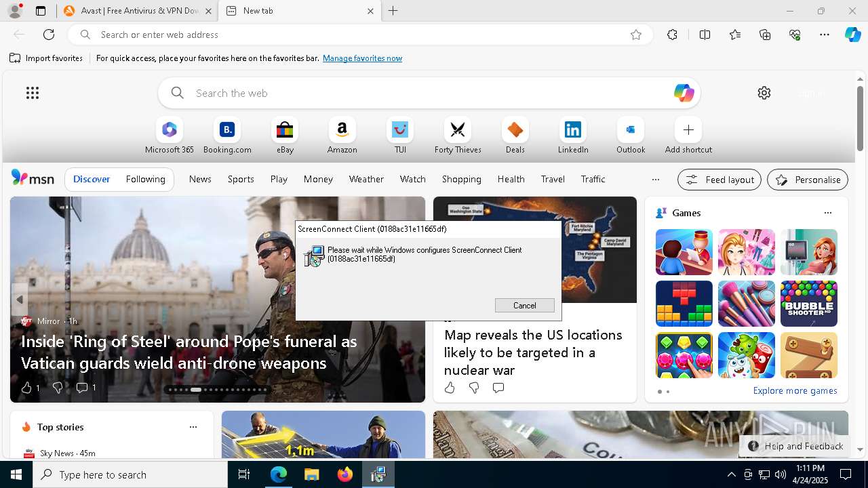
Task: Open the Edge profile icon
Action: tap(15, 11)
